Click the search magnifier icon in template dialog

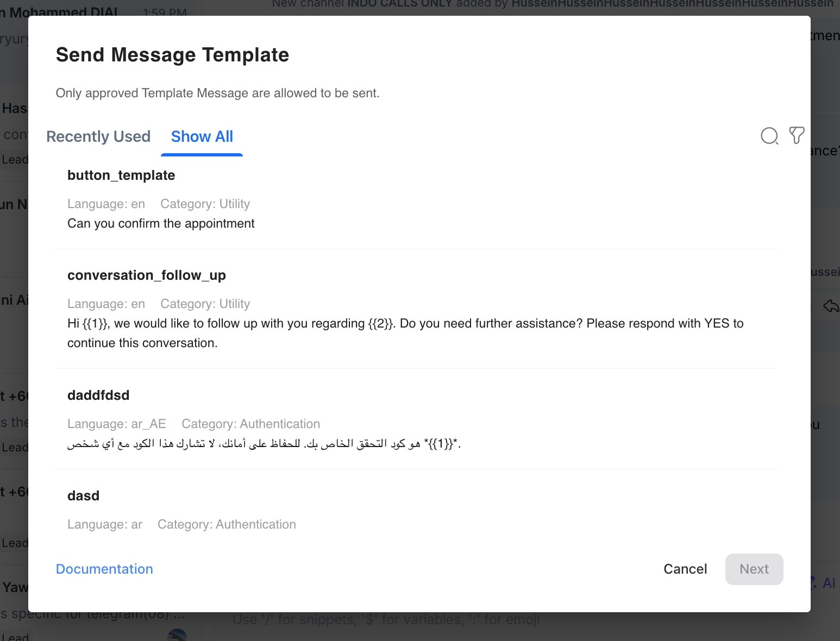point(769,136)
